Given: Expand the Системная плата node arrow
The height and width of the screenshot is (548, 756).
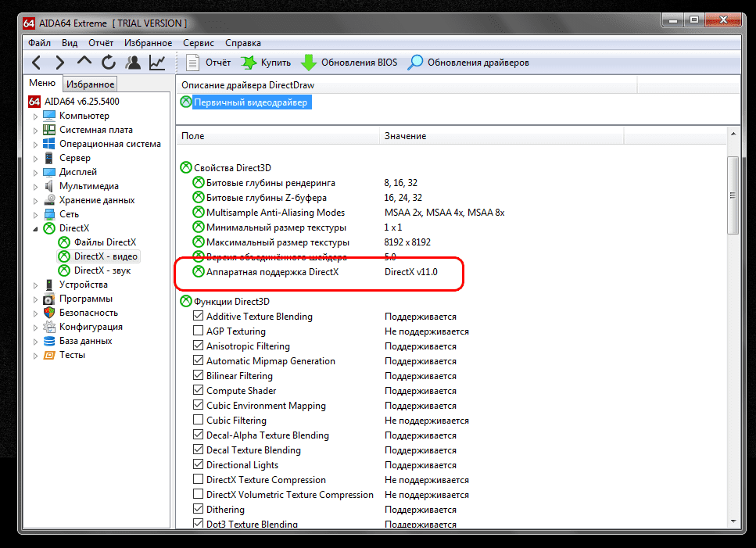Looking at the screenshot, I should pyautogui.click(x=35, y=130).
